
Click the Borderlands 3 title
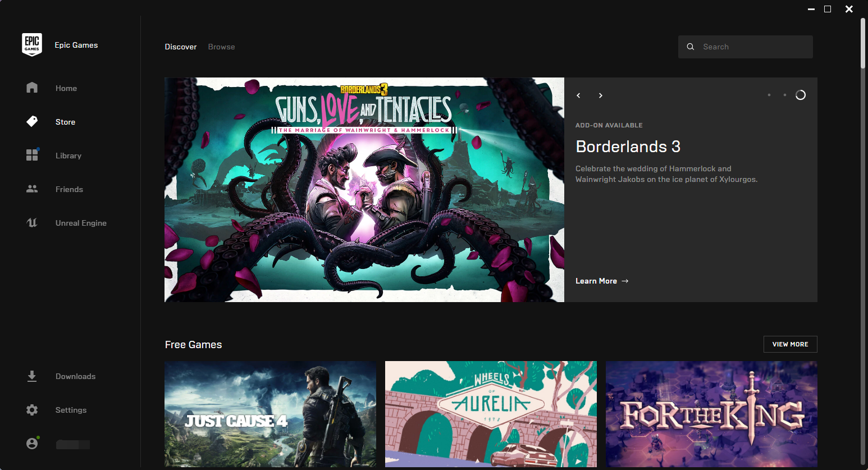[x=628, y=147]
